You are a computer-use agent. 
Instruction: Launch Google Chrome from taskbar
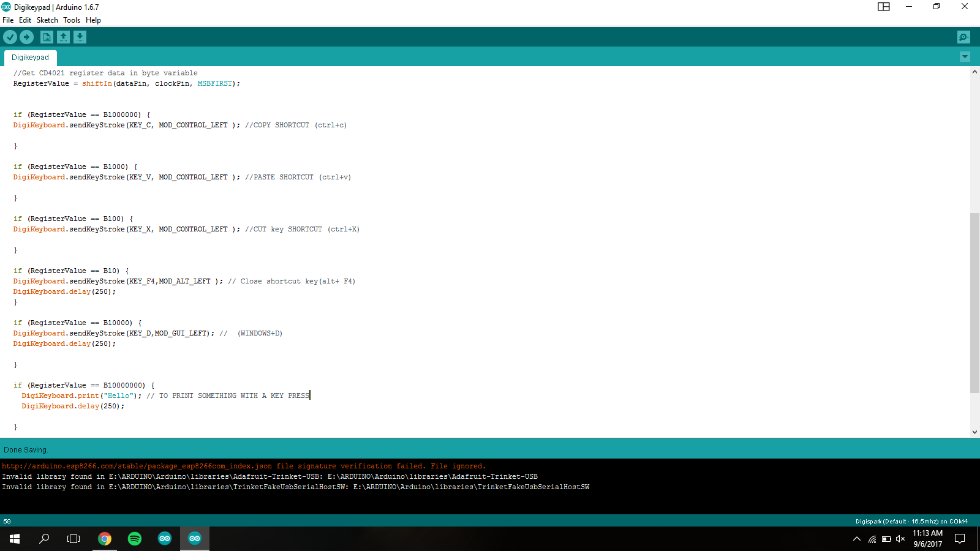(105, 539)
